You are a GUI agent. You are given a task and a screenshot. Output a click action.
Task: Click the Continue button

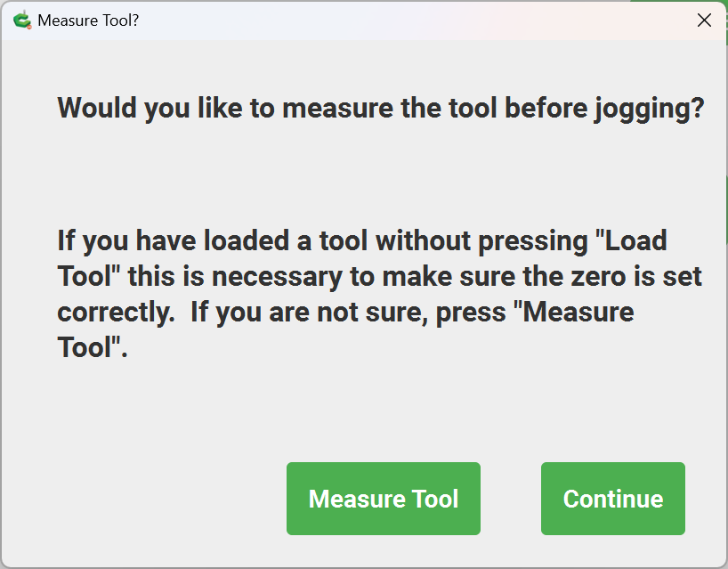[x=613, y=499]
